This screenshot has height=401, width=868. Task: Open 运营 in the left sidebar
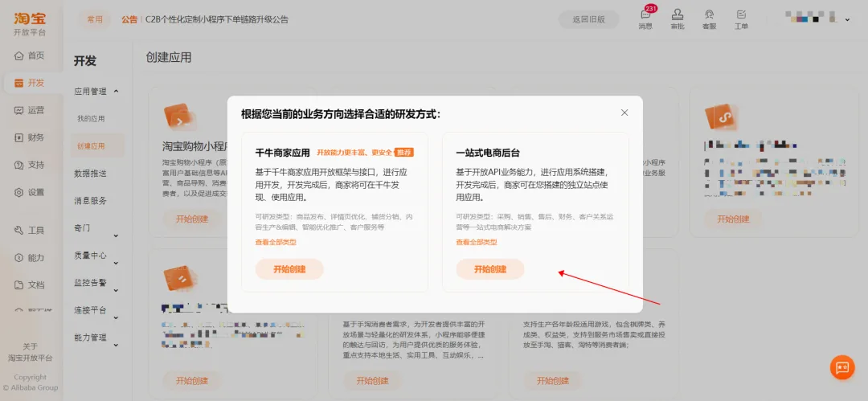click(30, 110)
